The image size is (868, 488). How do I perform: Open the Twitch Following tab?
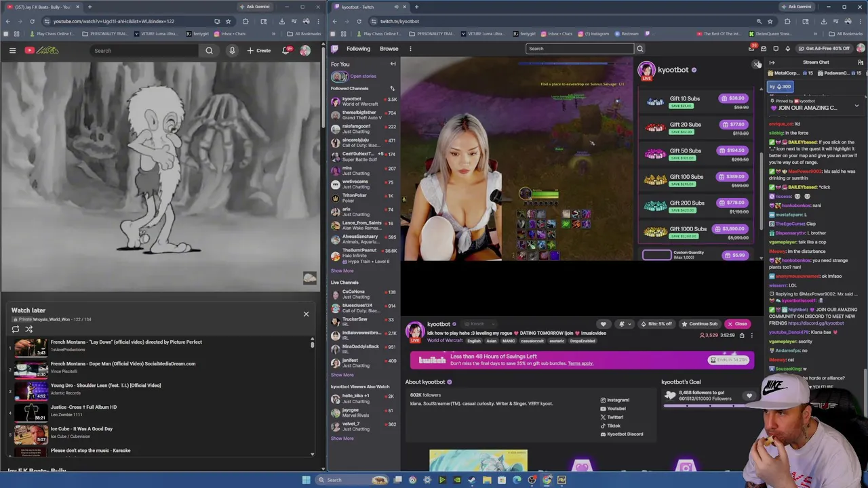pyautogui.click(x=358, y=49)
